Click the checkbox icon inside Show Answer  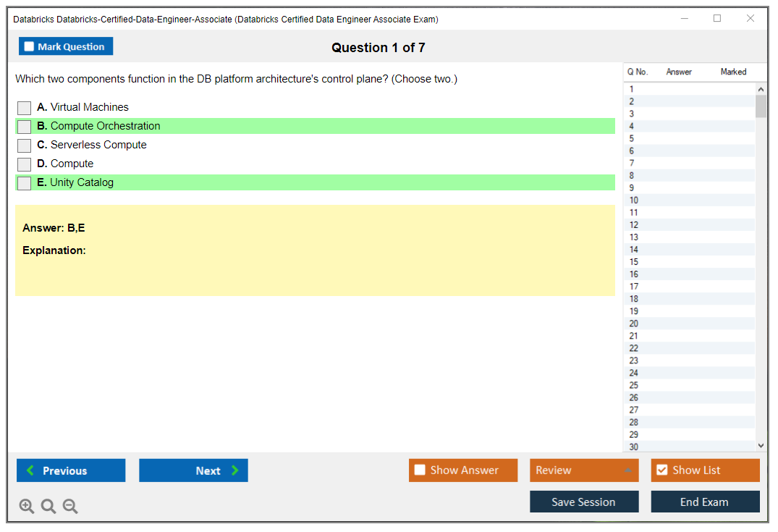[x=420, y=470]
